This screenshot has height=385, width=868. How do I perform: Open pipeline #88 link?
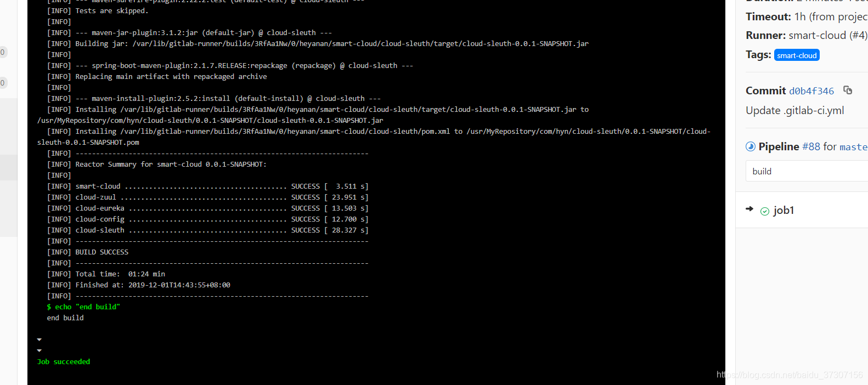[x=811, y=146]
